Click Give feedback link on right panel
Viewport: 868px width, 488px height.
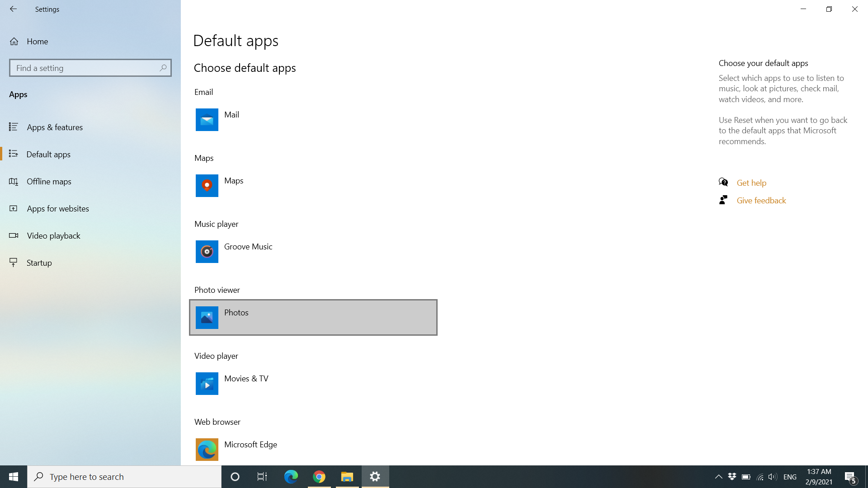pyautogui.click(x=761, y=200)
